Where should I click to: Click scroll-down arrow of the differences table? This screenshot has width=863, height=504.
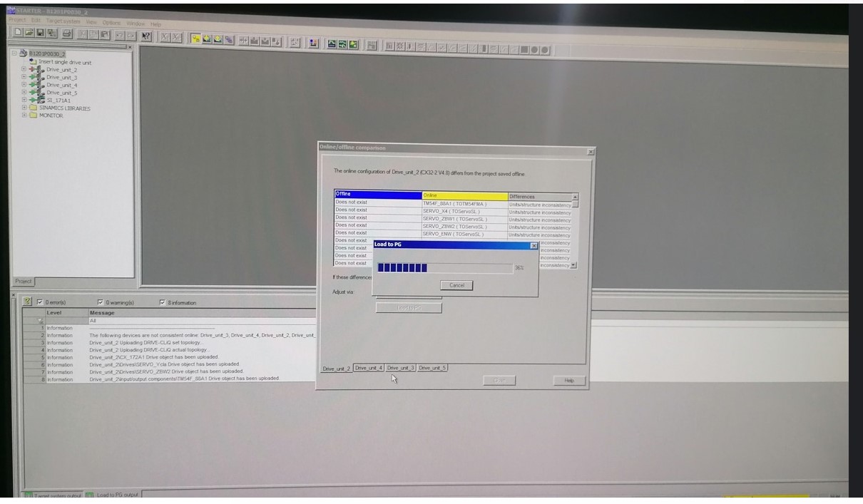[573, 265]
